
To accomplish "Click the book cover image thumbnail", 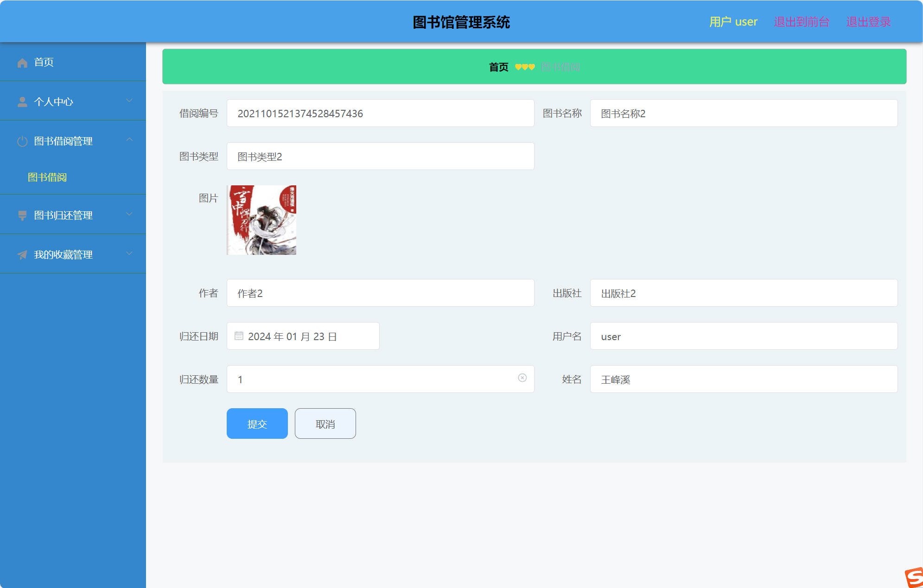I will pos(261,220).
